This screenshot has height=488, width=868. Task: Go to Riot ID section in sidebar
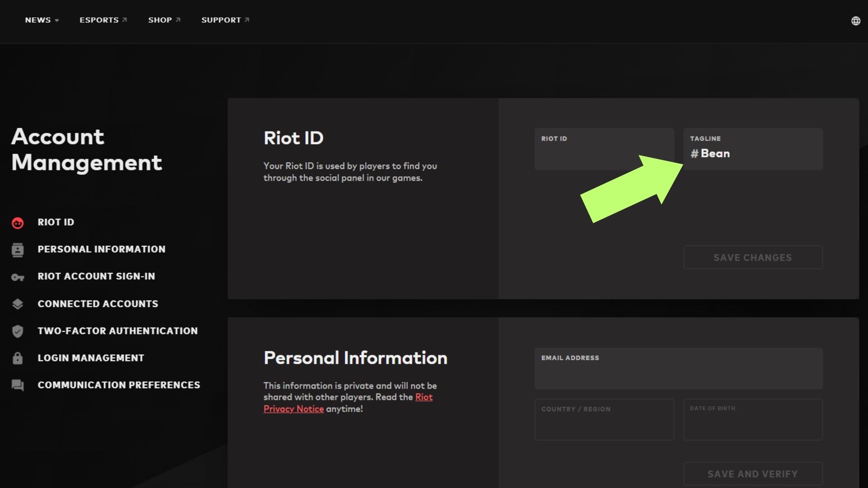(56, 222)
